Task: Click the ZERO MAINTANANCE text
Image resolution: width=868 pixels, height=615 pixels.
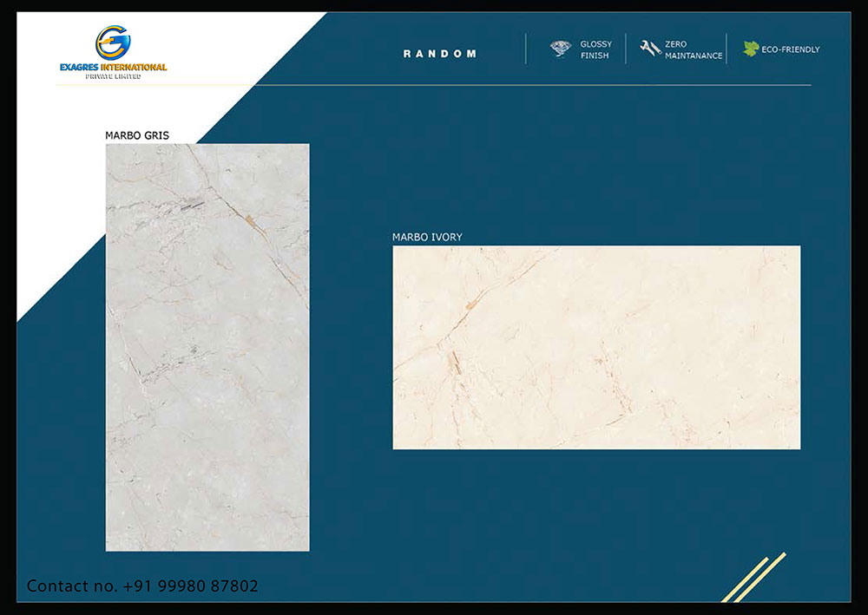Action: click(x=694, y=49)
